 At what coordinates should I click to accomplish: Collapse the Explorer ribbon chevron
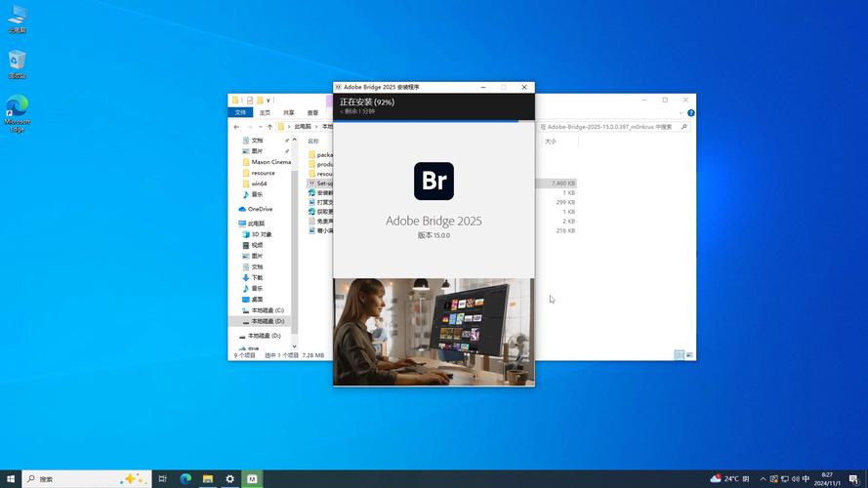681,113
